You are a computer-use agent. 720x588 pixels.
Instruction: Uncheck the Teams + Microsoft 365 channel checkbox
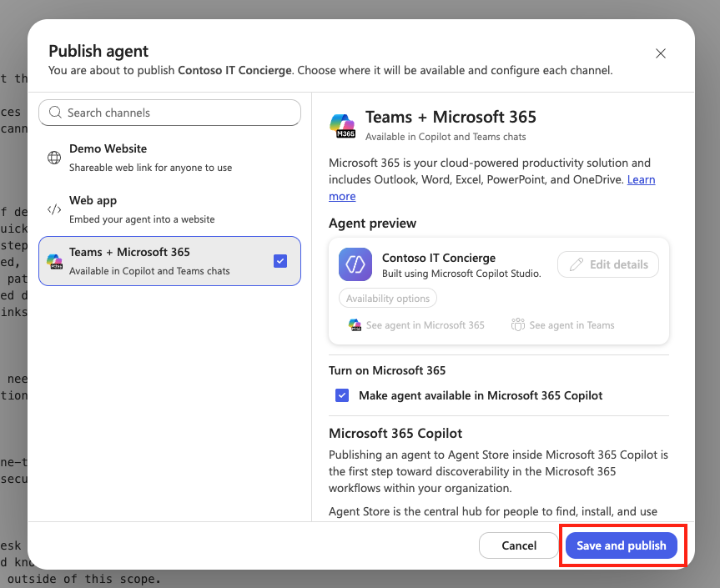click(x=280, y=261)
